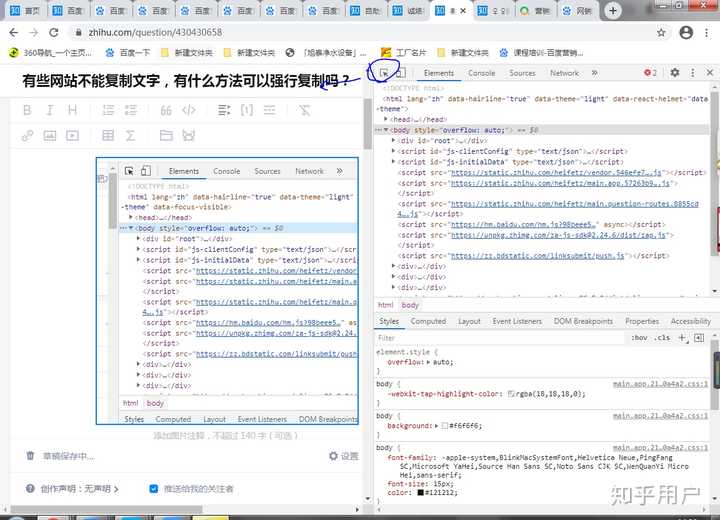Toggle the :hov element state panel
720x520 pixels.
pos(639,338)
